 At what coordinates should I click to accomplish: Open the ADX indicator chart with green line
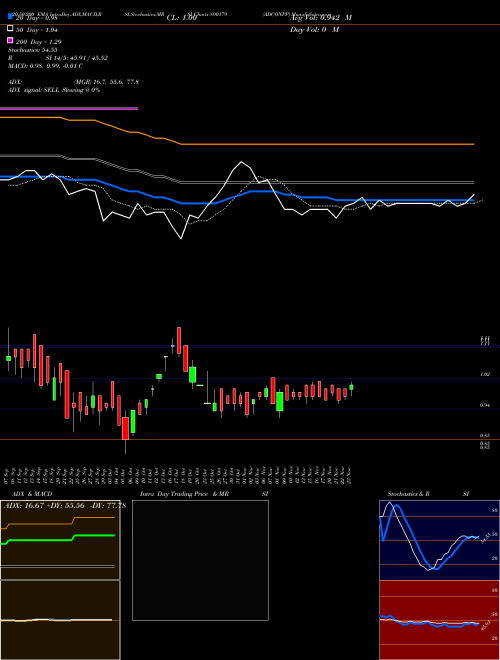[x=60, y=540]
